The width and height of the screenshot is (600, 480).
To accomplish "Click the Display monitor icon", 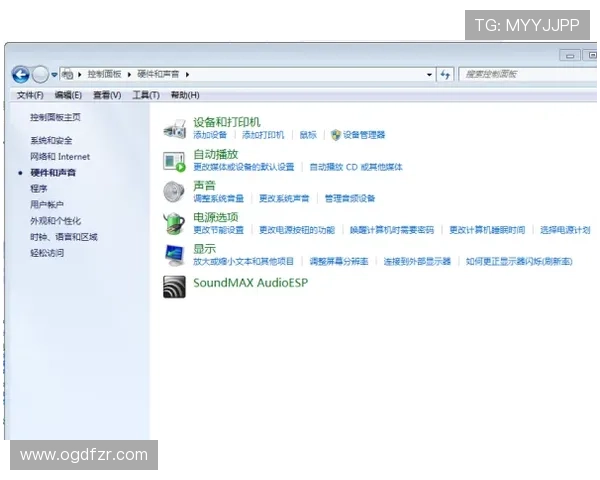I will 174,255.
